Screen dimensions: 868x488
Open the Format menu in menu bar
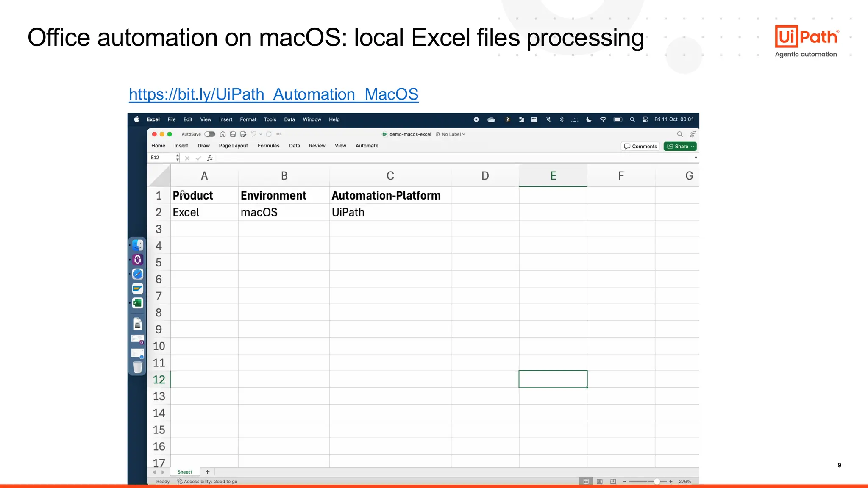tap(248, 119)
